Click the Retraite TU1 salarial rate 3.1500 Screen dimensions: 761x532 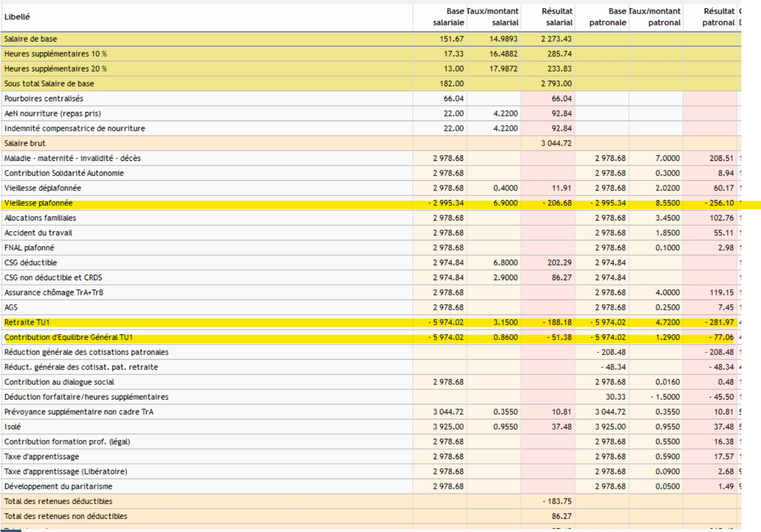tap(504, 323)
